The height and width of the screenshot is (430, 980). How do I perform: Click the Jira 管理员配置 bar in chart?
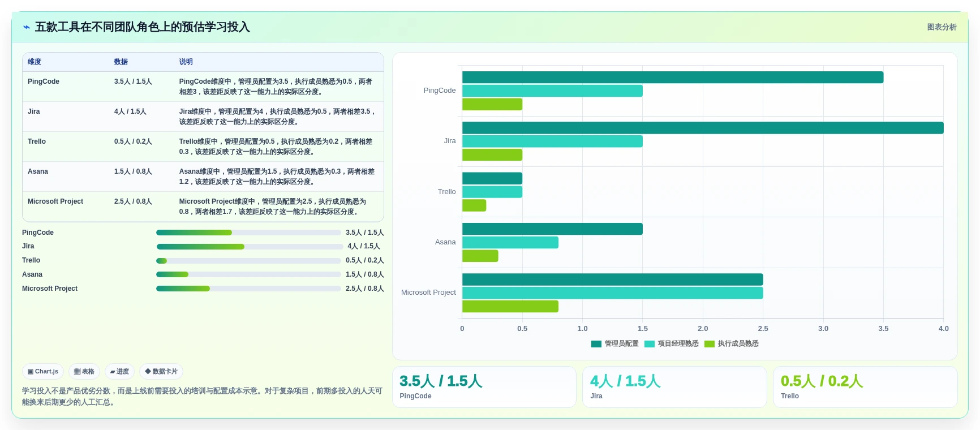[x=703, y=128]
